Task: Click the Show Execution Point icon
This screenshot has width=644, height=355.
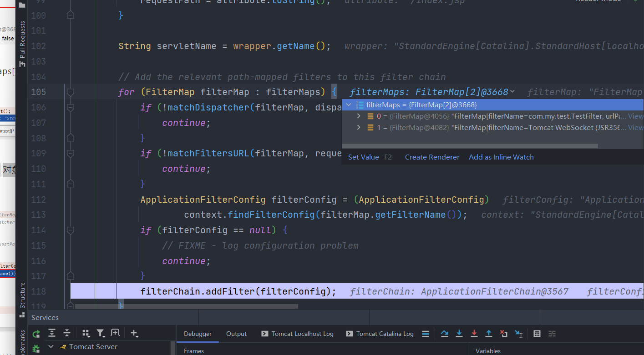Action: coord(426,334)
